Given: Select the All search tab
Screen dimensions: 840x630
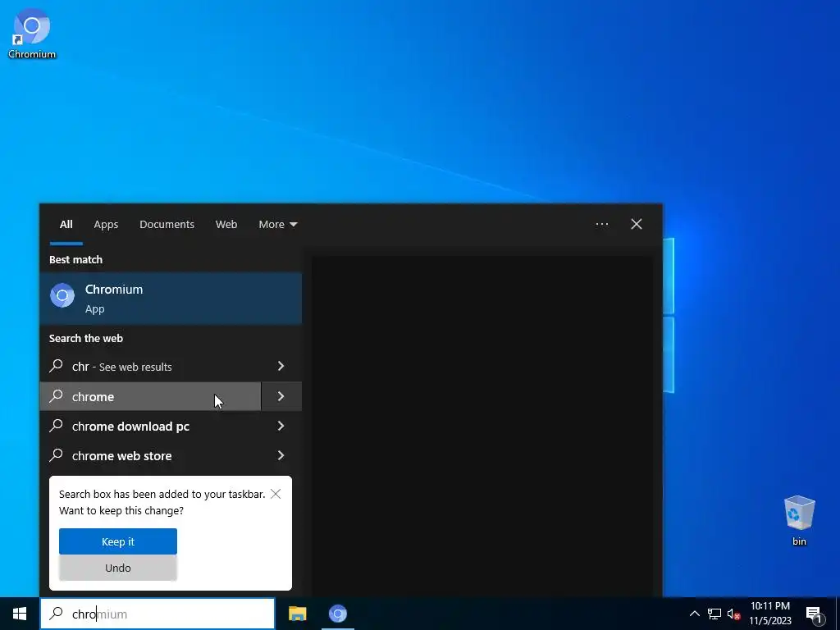Looking at the screenshot, I should pos(66,225).
